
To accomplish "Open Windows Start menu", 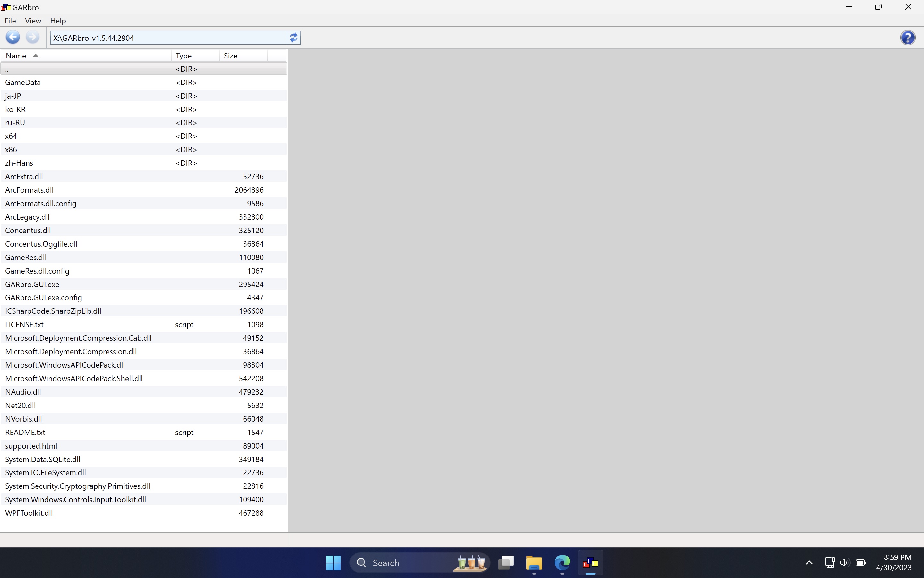I will 333,563.
